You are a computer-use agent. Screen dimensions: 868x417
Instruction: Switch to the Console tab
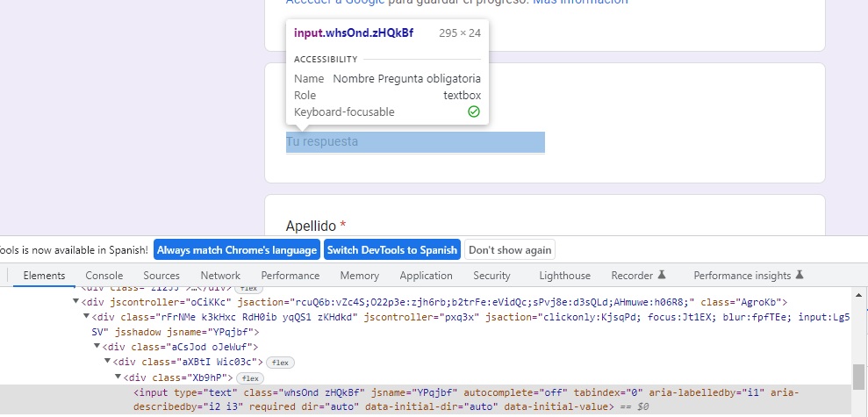104,276
